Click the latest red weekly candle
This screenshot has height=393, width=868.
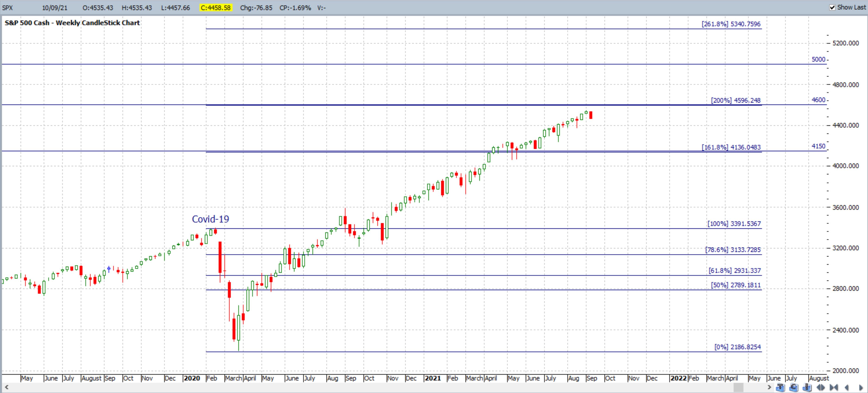(591, 115)
